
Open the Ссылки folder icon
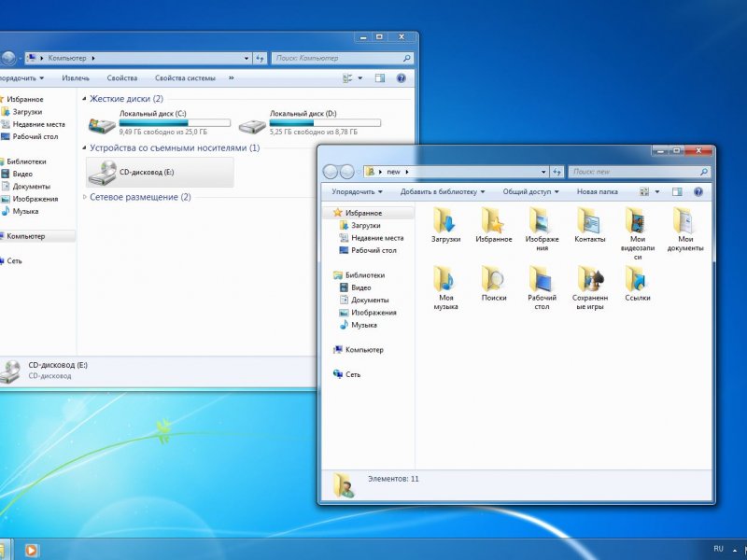point(637,279)
